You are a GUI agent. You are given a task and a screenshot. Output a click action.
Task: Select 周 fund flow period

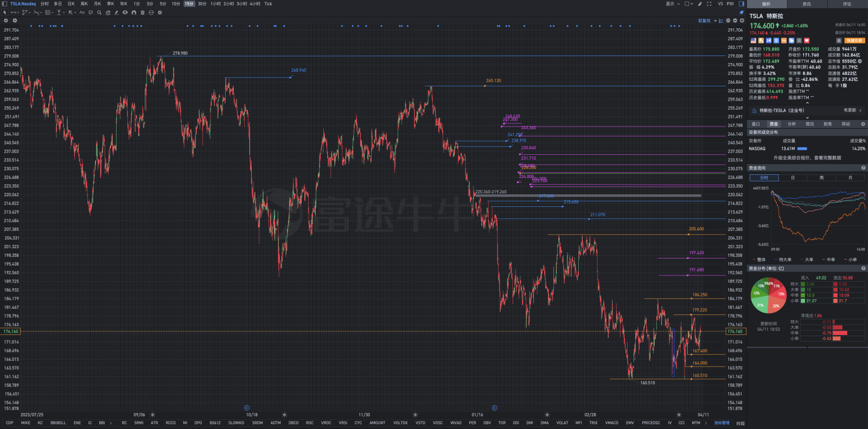(x=821, y=178)
